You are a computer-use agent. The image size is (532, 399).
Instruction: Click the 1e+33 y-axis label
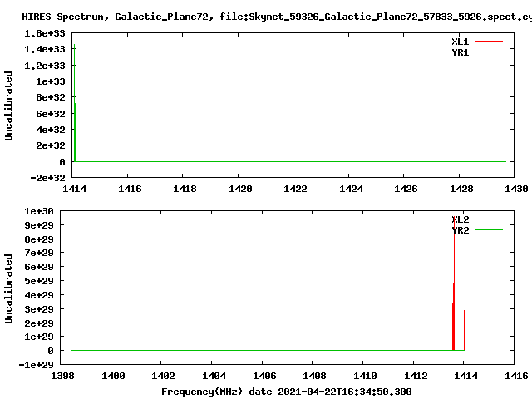(50, 81)
